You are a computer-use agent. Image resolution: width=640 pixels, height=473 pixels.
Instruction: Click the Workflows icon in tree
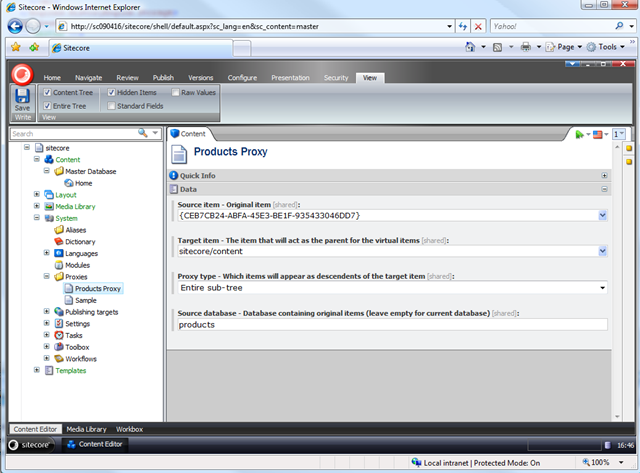(x=59, y=359)
